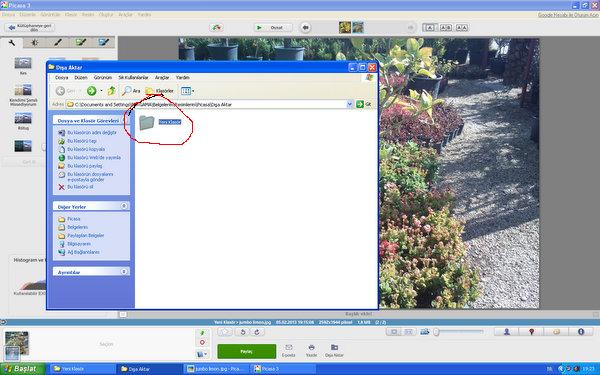This screenshot has height=375, width=600.
Task: Expand the Ayrıntılar details section
Action: [x=124, y=272]
